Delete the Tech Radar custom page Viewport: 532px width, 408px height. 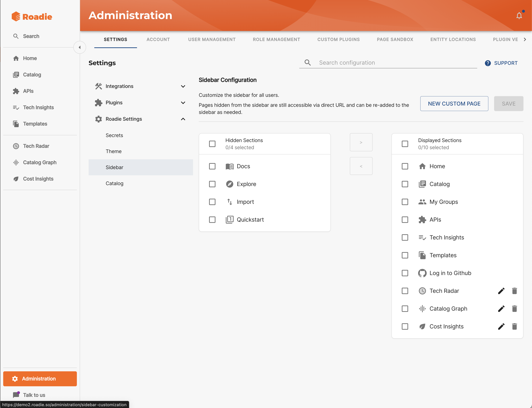(x=514, y=291)
